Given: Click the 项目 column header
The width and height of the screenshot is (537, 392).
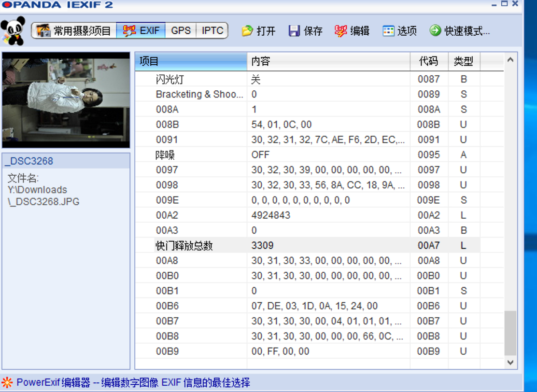Looking at the screenshot, I should point(191,62).
